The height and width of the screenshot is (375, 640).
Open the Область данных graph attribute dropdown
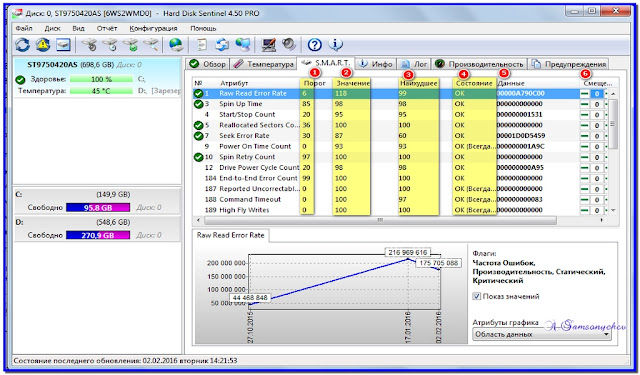(542, 334)
